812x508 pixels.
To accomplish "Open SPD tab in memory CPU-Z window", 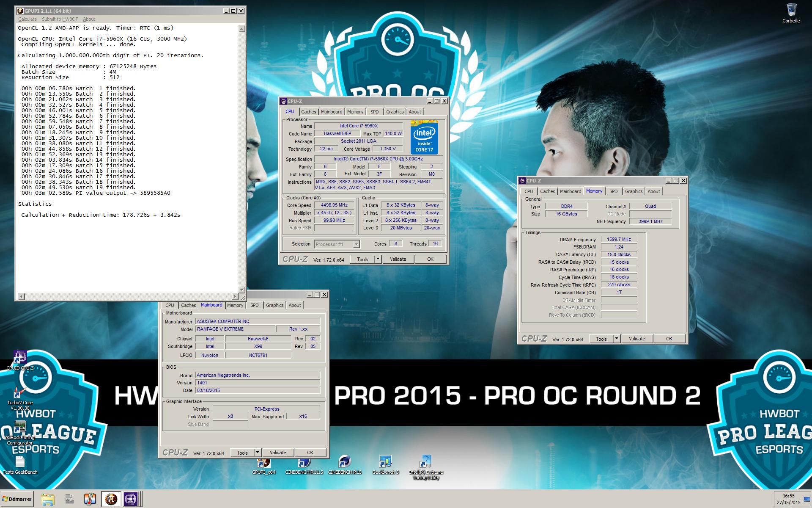I will pos(614,191).
